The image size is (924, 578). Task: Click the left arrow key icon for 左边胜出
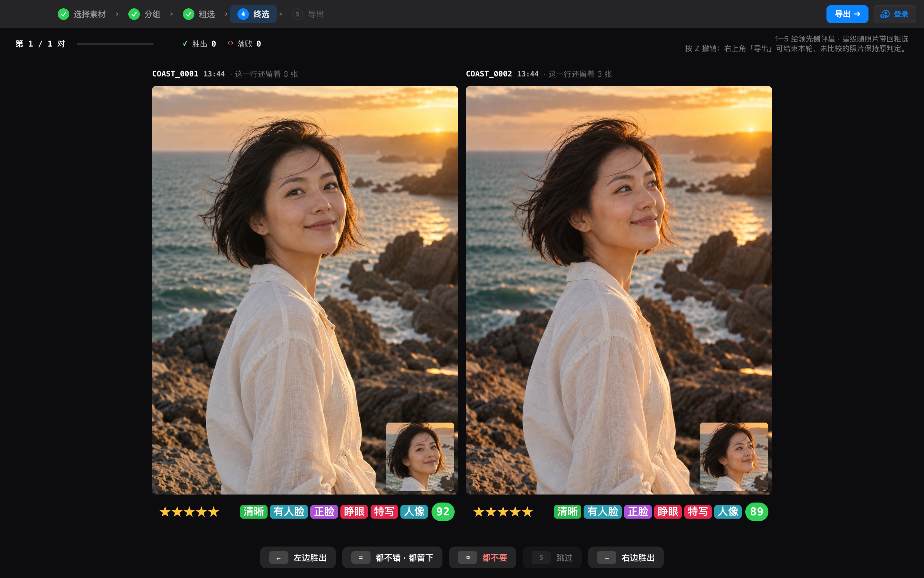279,558
